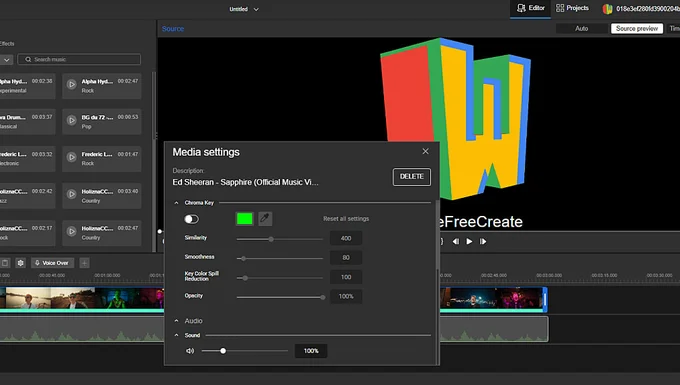Viewport: 680px width, 385px height.
Task: Open timeline settings gear icon
Action: (x=20, y=263)
